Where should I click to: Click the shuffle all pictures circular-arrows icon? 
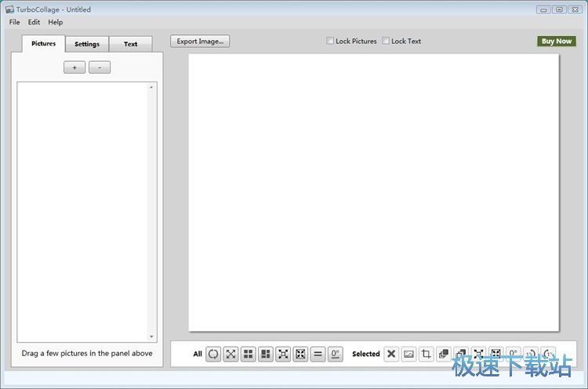tap(213, 354)
